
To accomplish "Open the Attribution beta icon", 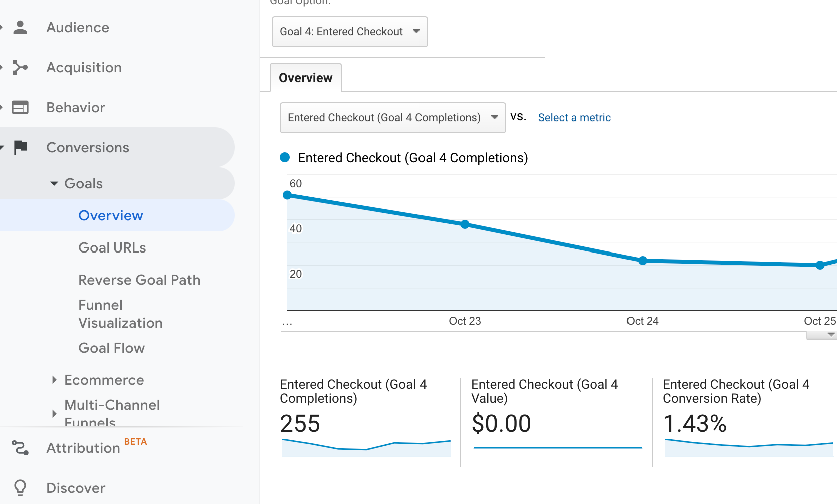I will (x=20, y=447).
